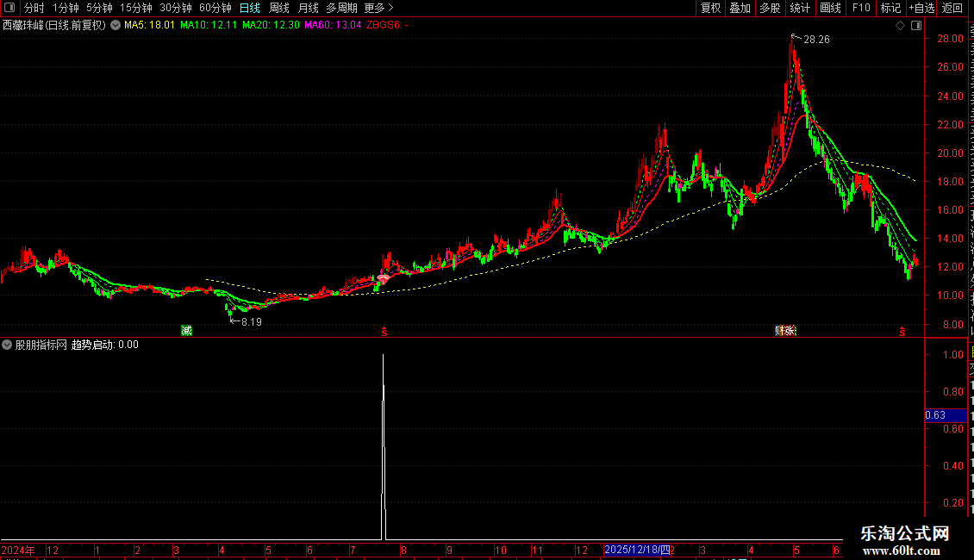Select the 60分钟 period
Image resolution: width=974 pixels, height=560 pixels.
pyautogui.click(x=215, y=8)
